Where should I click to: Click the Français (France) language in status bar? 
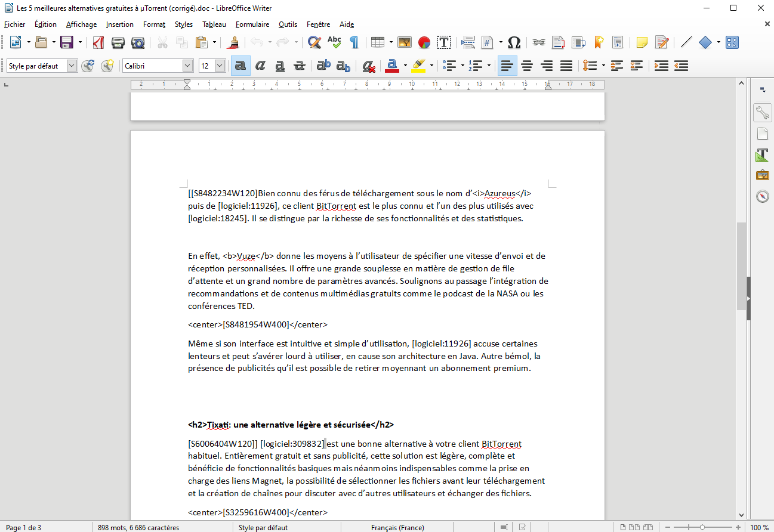pos(397,527)
